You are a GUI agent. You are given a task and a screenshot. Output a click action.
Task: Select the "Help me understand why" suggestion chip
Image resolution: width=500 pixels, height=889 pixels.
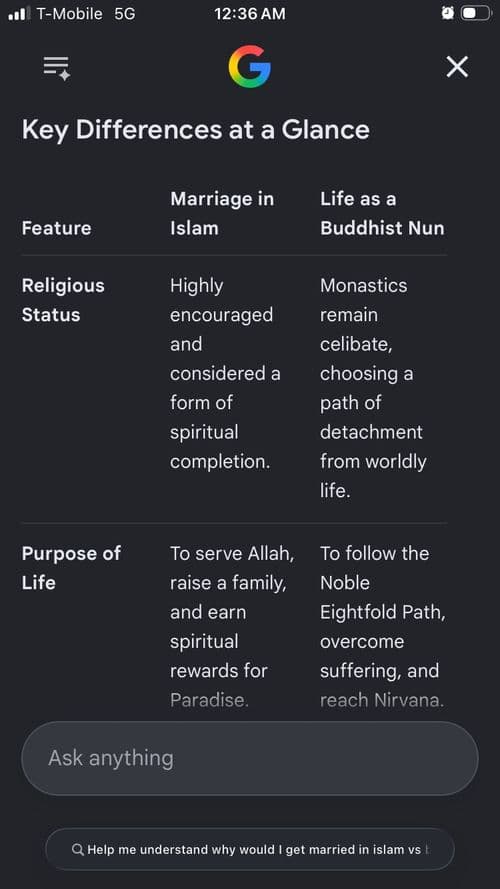pyautogui.click(x=249, y=849)
